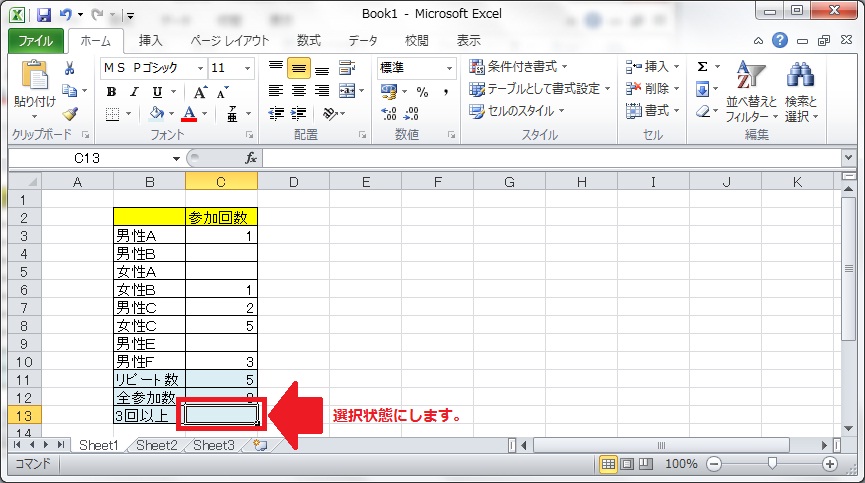Click the AutoSum sigma icon
Viewport: 865px width, 483px height.
pyautogui.click(x=702, y=67)
